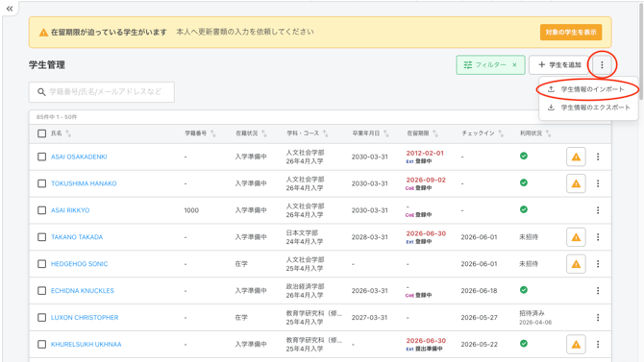The height and width of the screenshot is (362, 644).
Task: Open the three-dot menu beside 学生を追加
Action: click(x=602, y=65)
